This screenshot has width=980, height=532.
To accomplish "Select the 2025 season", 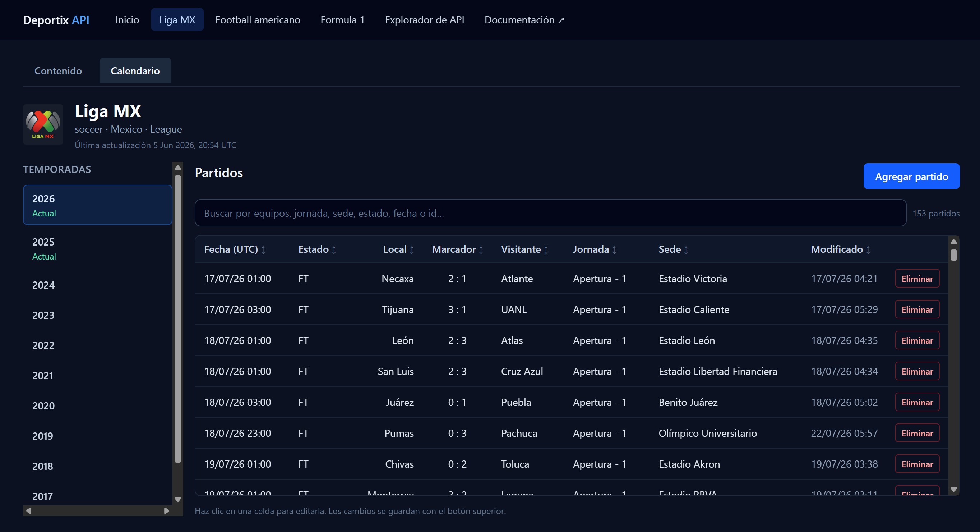I will (98, 248).
